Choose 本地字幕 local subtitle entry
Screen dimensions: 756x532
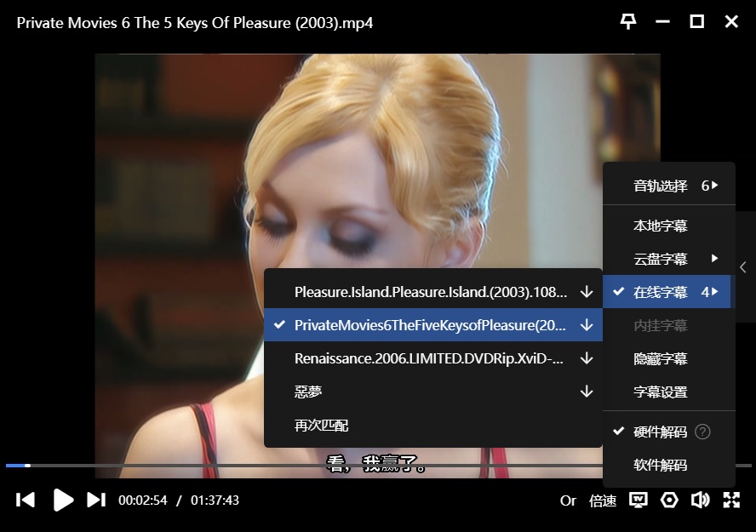pos(660,226)
